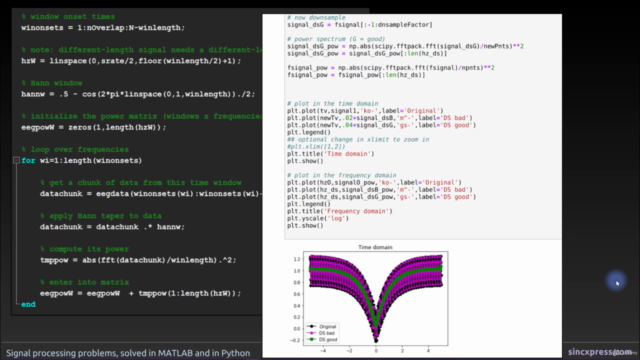Click the 'fsignal_pow[:len(hz_ds)]' slicing line
The image size is (640, 360).
(x=356, y=75)
